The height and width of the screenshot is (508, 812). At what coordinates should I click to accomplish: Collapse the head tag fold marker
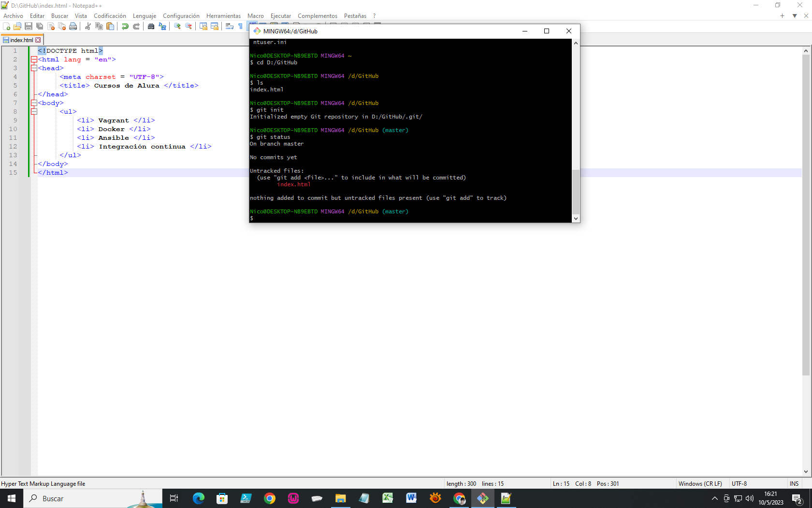(x=34, y=68)
